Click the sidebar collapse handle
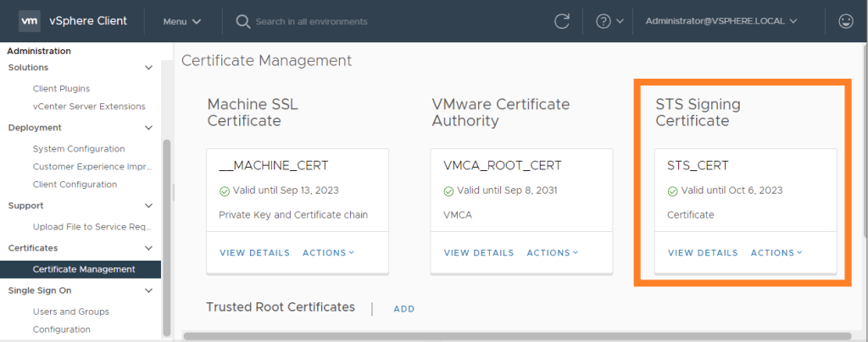Viewport: 868px width, 342px height. [173, 192]
